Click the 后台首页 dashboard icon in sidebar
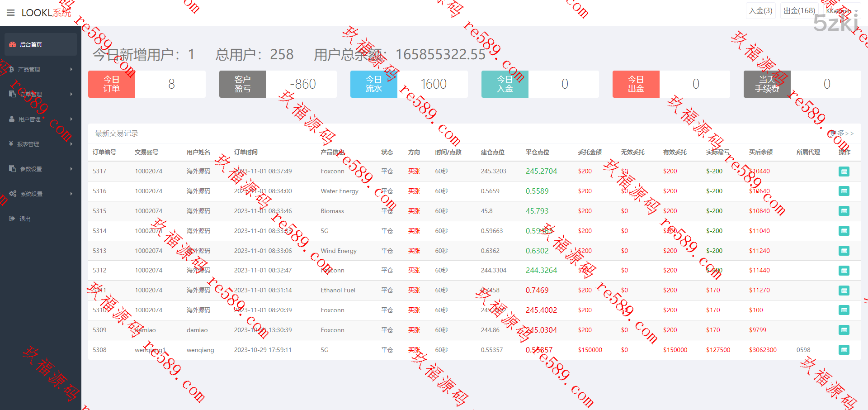This screenshot has width=868, height=410. click(13, 44)
